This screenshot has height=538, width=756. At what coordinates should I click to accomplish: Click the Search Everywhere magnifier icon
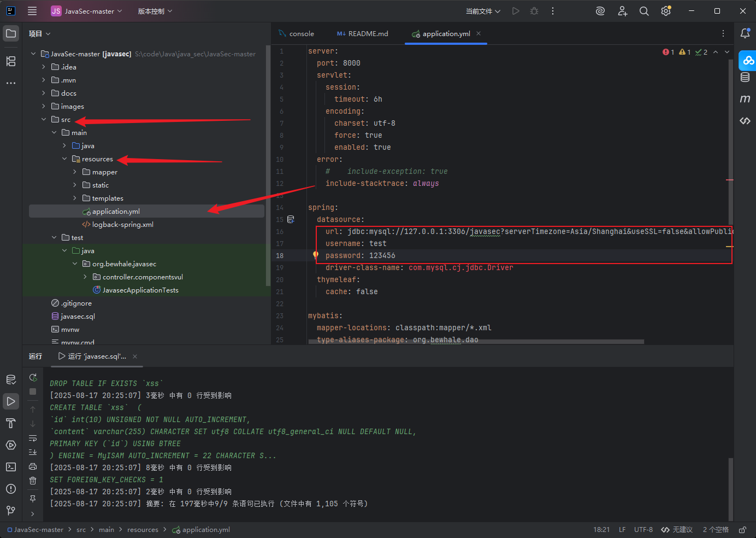click(x=644, y=11)
